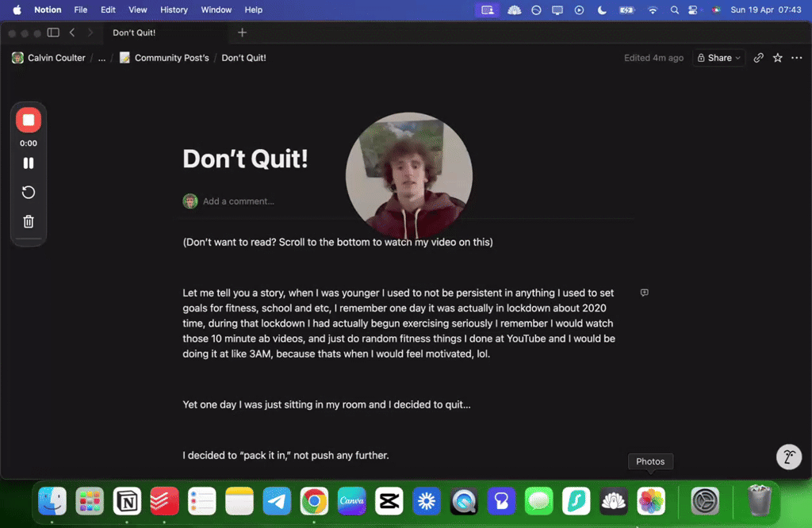Expand the collapsed breadcrumb ellipsis
The image size is (812, 528).
point(101,58)
